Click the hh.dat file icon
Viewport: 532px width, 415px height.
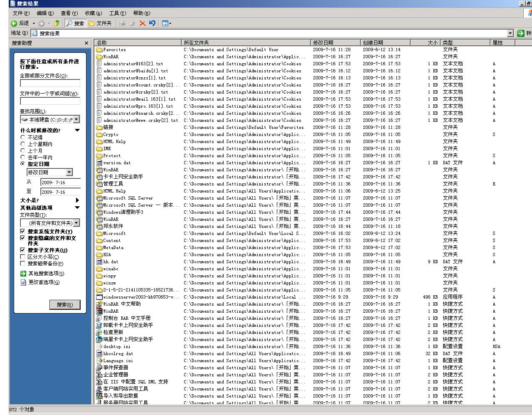(99, 262)
